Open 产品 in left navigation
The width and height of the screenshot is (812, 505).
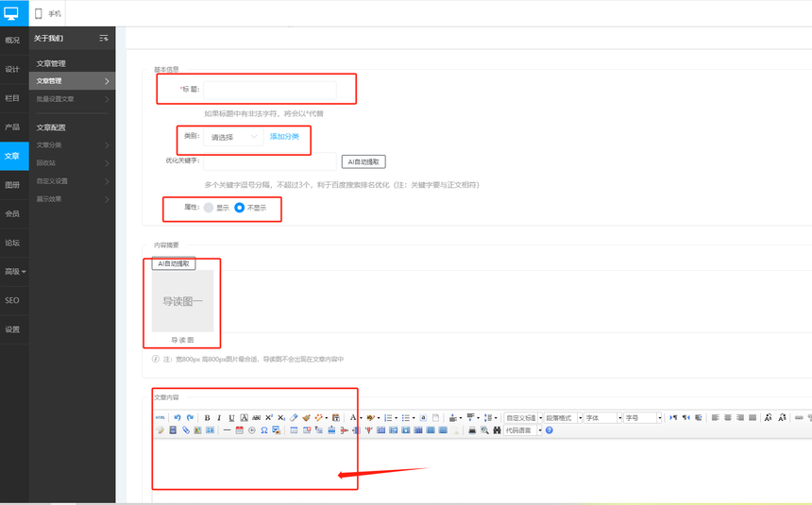point(12,126)
